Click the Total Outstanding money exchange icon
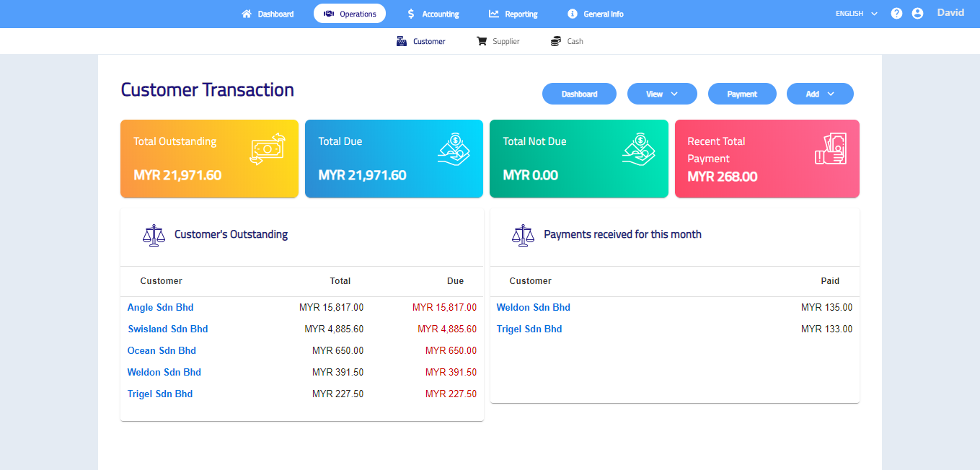This screenshot has width=980, height=470. pos(268,149)
